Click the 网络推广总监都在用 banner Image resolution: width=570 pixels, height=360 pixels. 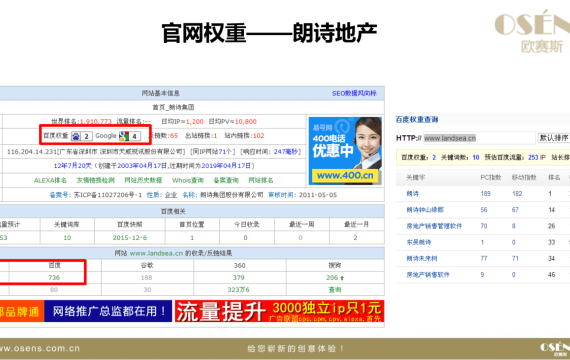tap(108, 311)
